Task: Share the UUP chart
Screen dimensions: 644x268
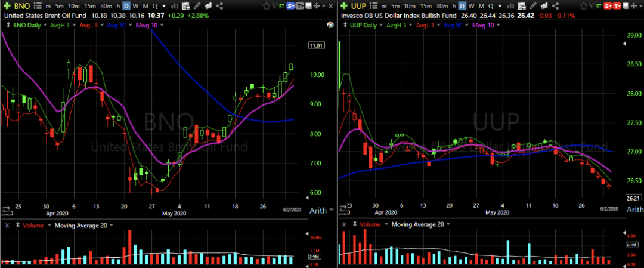Action: point(555,6)
